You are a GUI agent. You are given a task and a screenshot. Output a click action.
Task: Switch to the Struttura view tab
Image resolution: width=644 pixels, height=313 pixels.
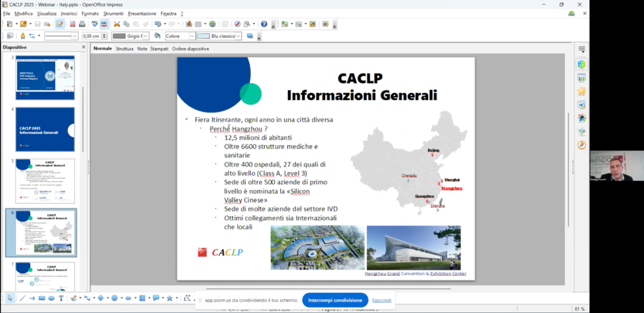125,48
